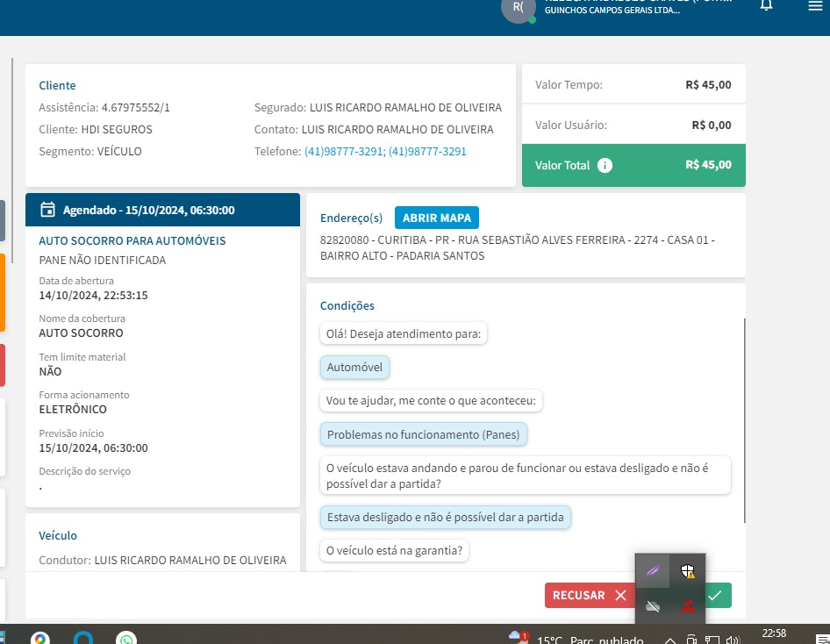Click the Tem limite material NÃO value
Screen dimensions: 830x644
click(50, 371)
